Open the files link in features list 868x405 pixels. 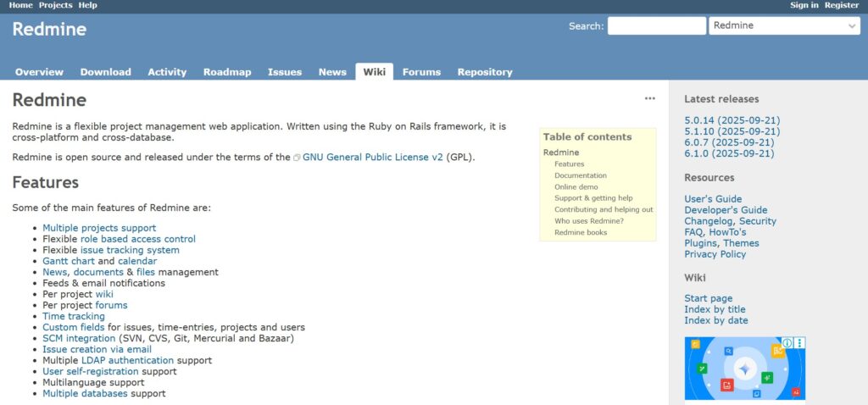tap(146, 272)
